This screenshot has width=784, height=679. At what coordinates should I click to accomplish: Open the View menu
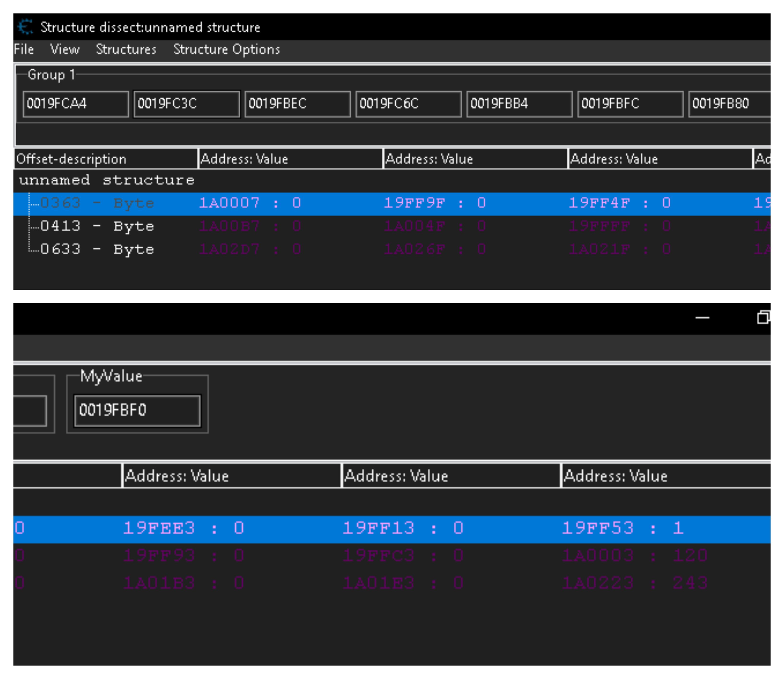[65, 50]
